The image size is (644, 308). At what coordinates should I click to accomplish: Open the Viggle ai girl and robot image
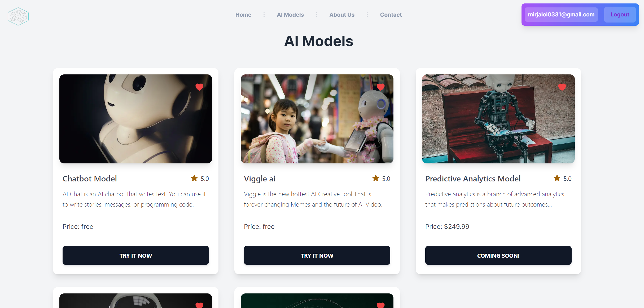click(317, 119)
